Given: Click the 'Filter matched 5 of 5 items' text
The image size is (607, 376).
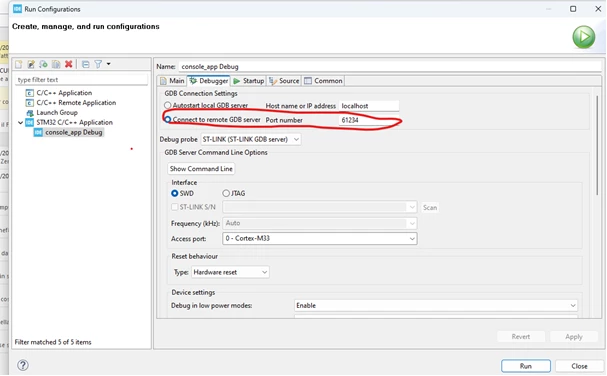Looking at the screenshot, I should point(53,342).
